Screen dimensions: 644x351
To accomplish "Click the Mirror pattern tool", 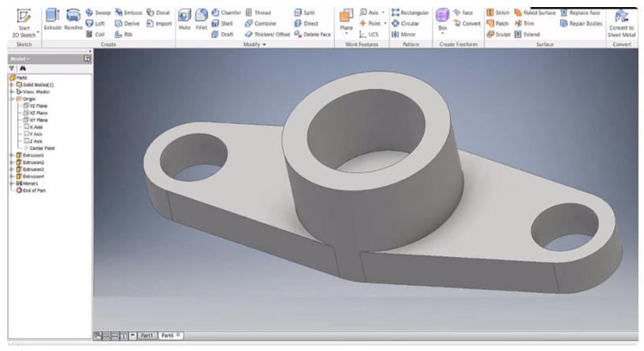I will (404, 34).
